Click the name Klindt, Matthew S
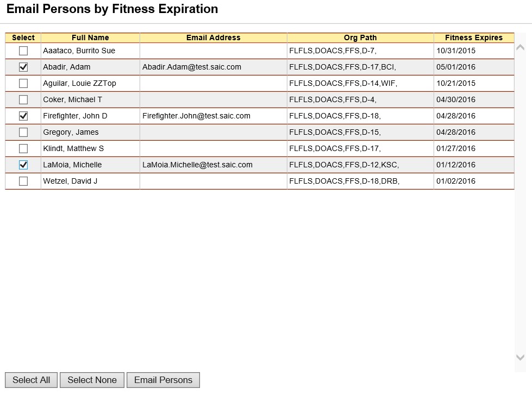The width and height of the screenshot is (532, 395). (x=73, y=149)
